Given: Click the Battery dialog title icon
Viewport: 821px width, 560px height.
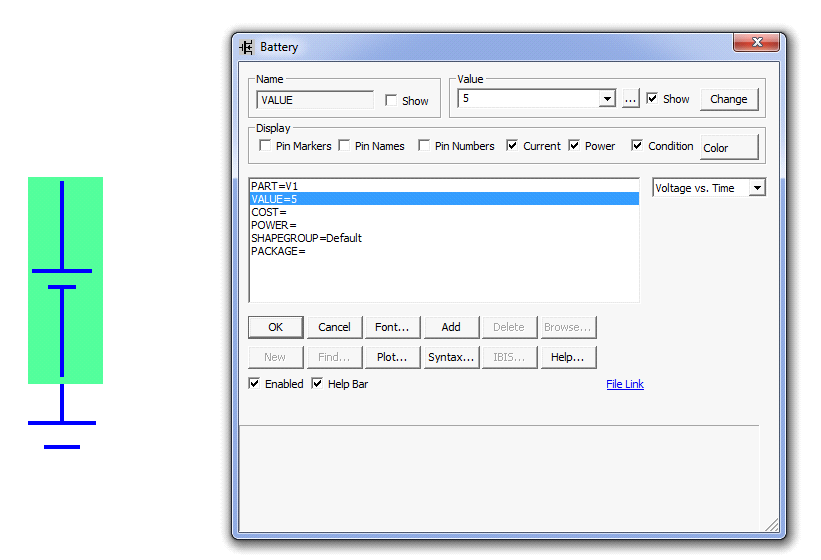Looking at the screenshot, I should coord(247,47).
